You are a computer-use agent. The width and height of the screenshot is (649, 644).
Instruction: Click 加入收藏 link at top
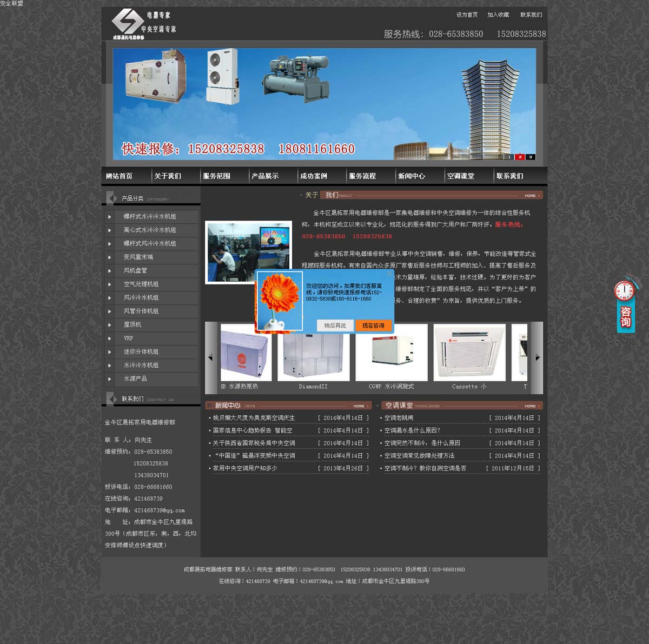click(498, 15)
